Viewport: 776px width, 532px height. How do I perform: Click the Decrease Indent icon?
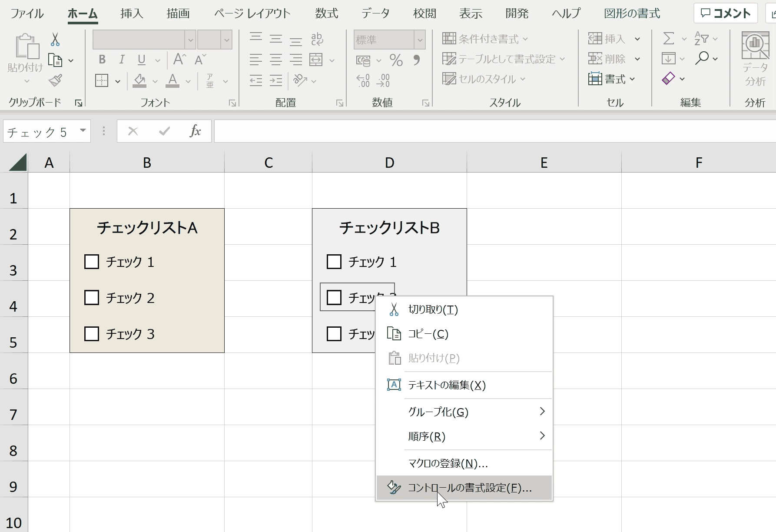tap(256, 80)
